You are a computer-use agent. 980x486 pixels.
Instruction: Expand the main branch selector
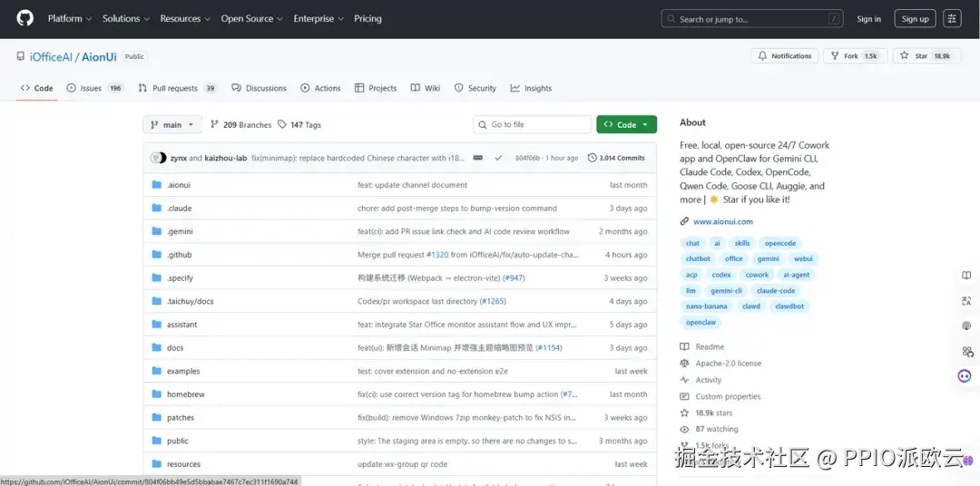click(x=172, y=125)
